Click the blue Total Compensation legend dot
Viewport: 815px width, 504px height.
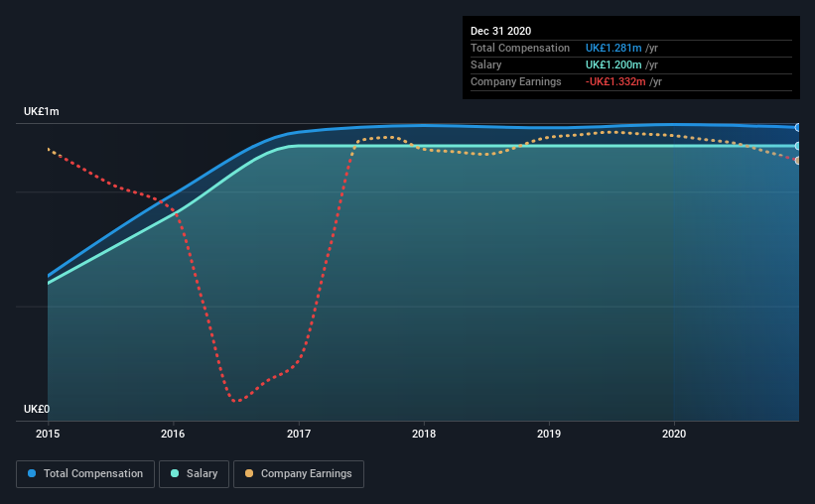[32, 473]
